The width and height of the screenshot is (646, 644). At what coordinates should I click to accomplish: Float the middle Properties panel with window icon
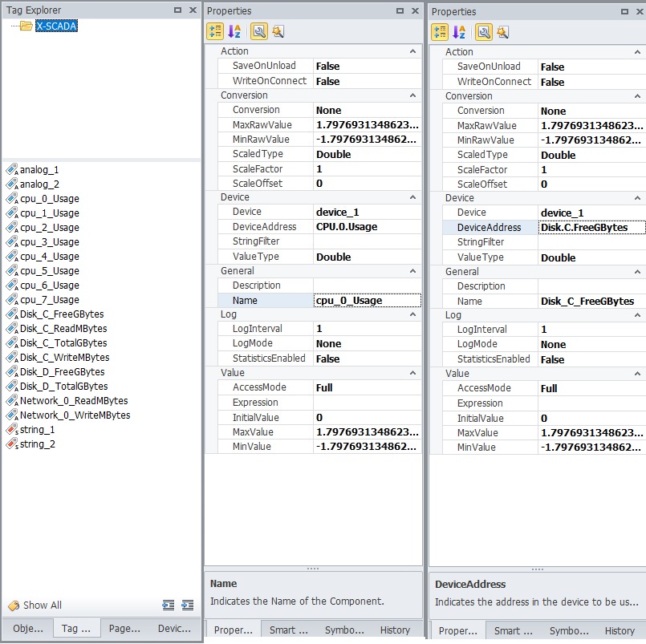pos(400,10)
